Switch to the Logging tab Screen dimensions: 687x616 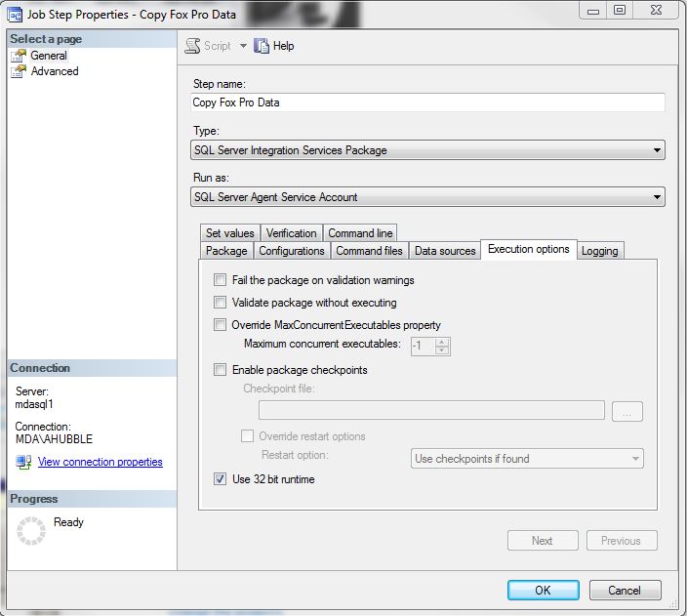pyautogui.click(x=600, y=251)
